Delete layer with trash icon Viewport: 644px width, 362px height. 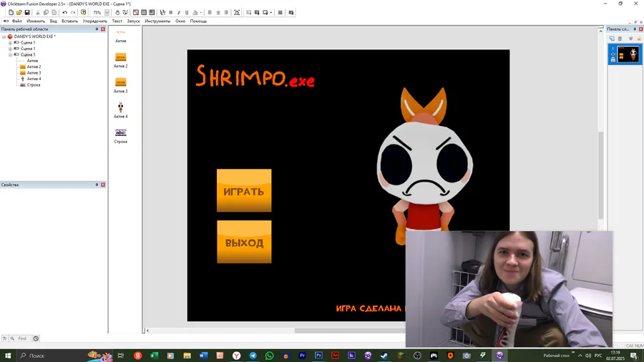(620, 39)
